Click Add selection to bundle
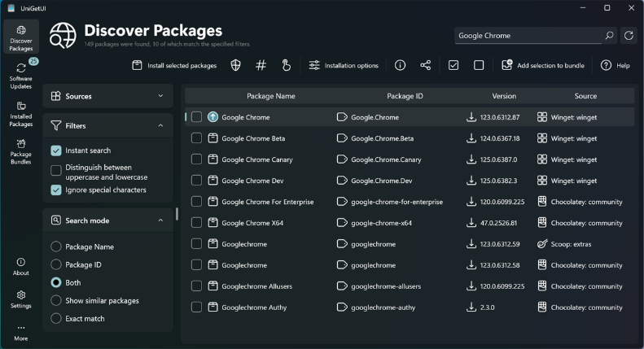The image size is (644, 349). (543, 65)
